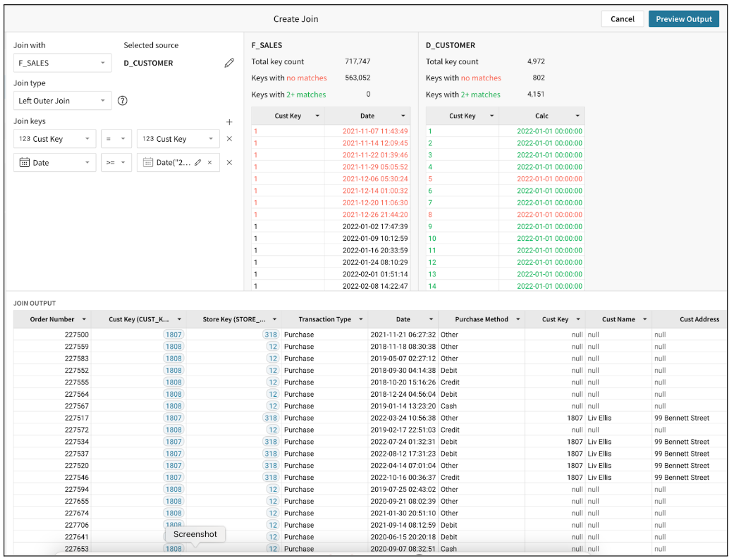Edit the Date("2... formula pencil icon
Viewport: 731px width, 560px height.
198,162
